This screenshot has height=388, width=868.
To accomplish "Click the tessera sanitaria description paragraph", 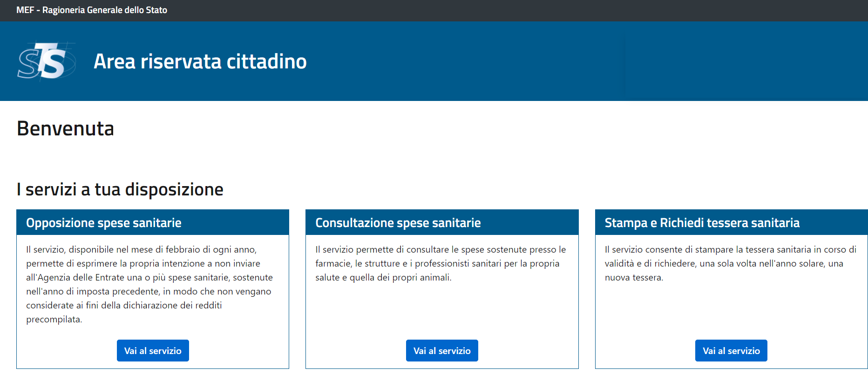I will (730, 263).
